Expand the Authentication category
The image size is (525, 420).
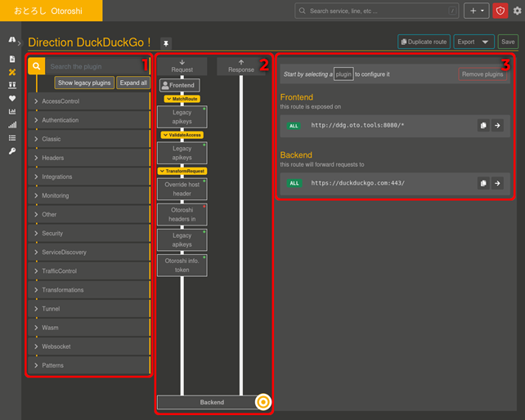pos(89,120)
